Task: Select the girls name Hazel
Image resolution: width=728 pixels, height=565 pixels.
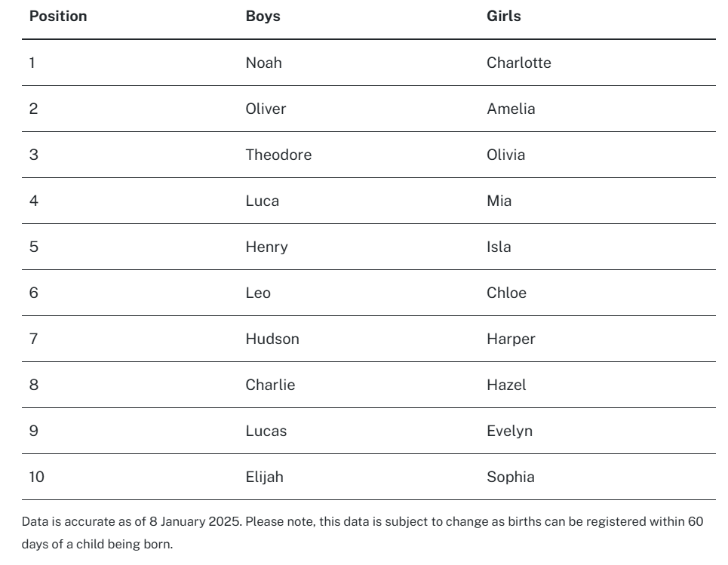Action: (x=506, y=385)
